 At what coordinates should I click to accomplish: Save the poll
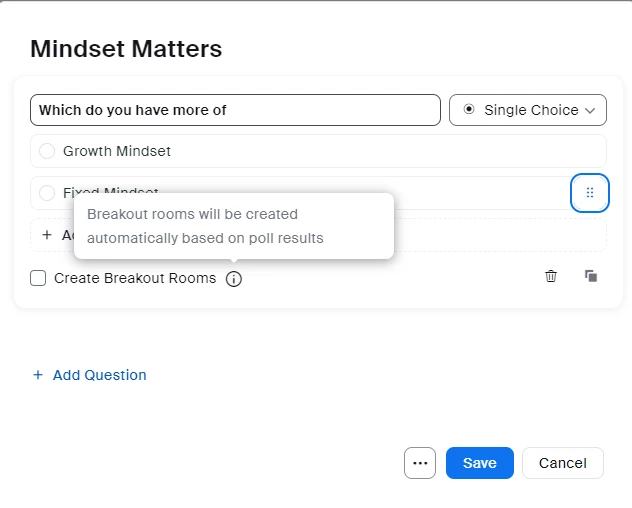(x=479, y=463)
